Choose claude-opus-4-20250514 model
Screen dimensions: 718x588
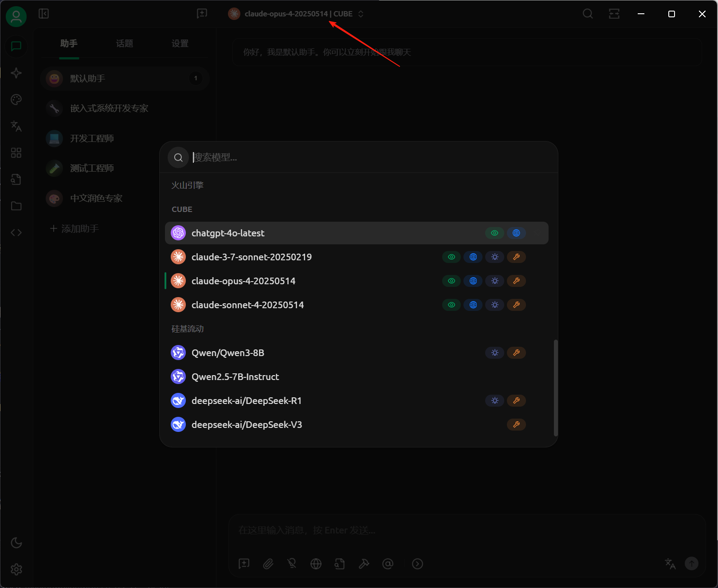[357, 281]
